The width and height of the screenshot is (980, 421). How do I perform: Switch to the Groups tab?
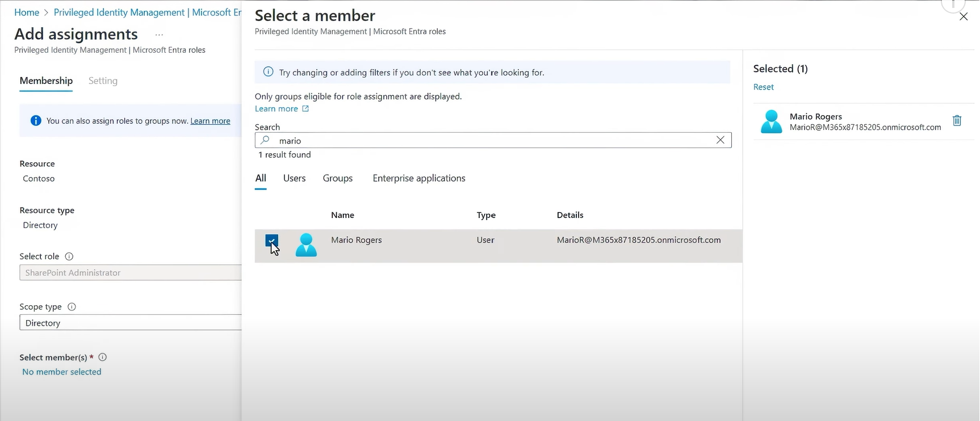pyautogui.click(x=337, y=178)
